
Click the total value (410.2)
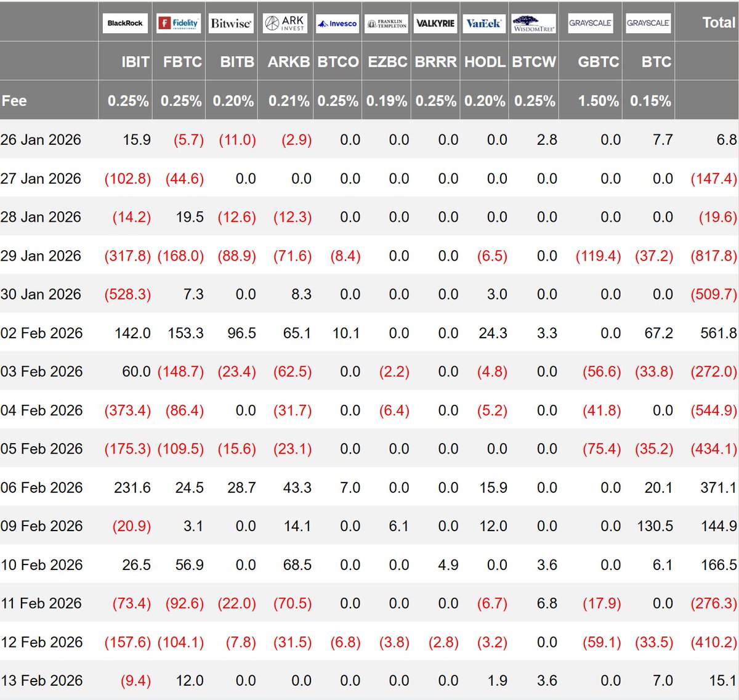[714, 642]
